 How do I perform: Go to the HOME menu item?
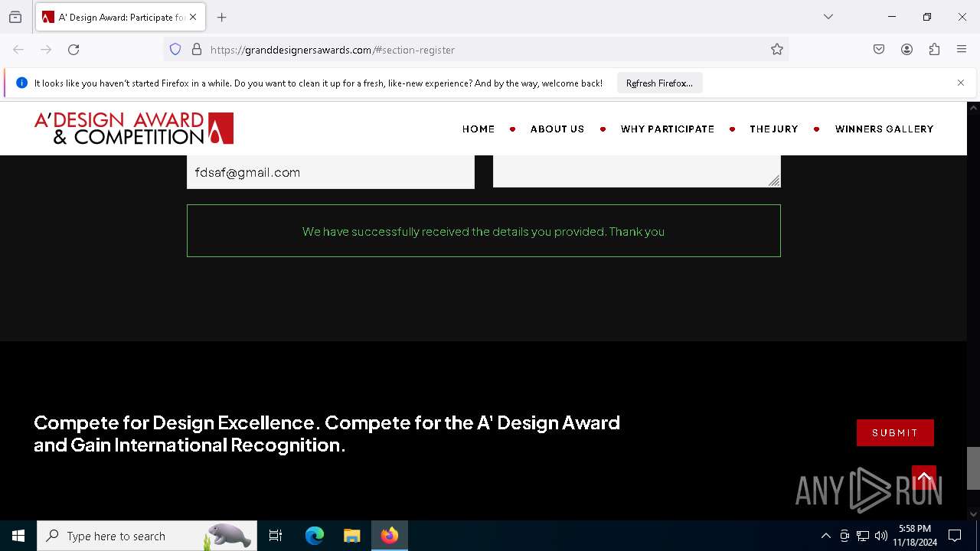pyautogui.click(x=479, y=129)
